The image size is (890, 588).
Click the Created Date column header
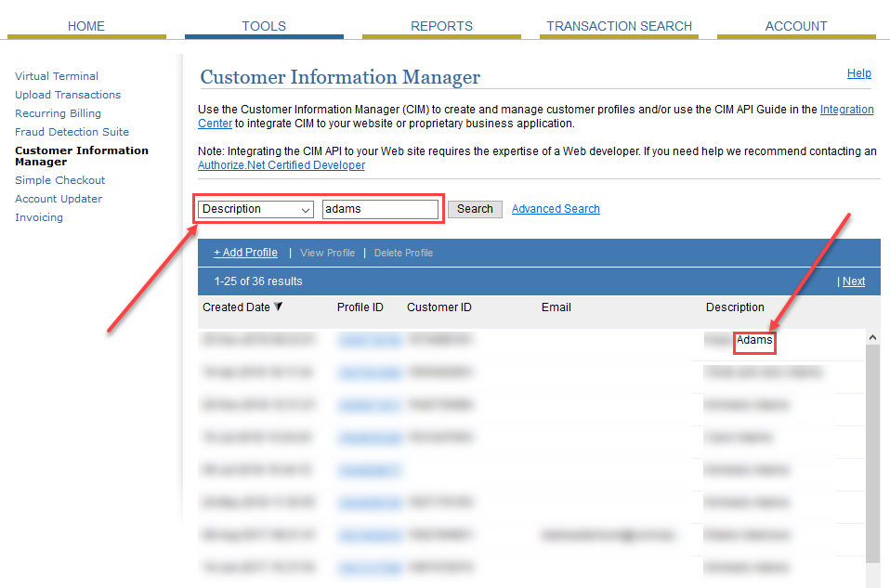(236, 307)
